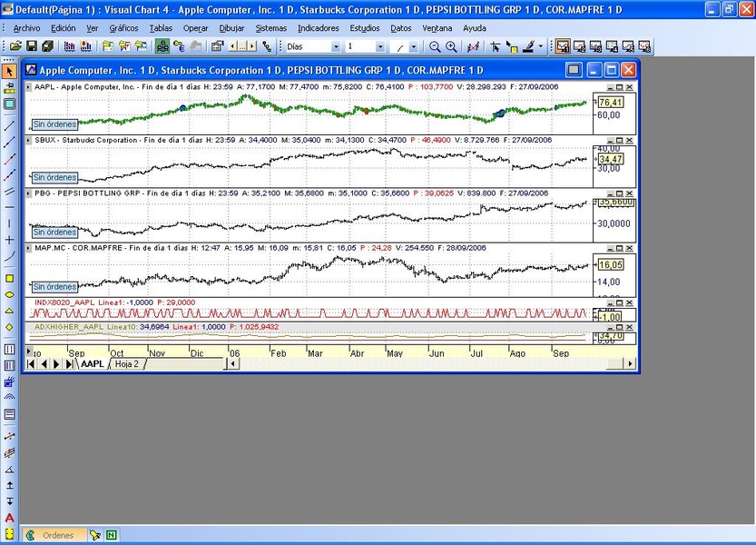Screen dimensions: 756x545
Task: Save with the floppy disk icon
Action: 32,47
